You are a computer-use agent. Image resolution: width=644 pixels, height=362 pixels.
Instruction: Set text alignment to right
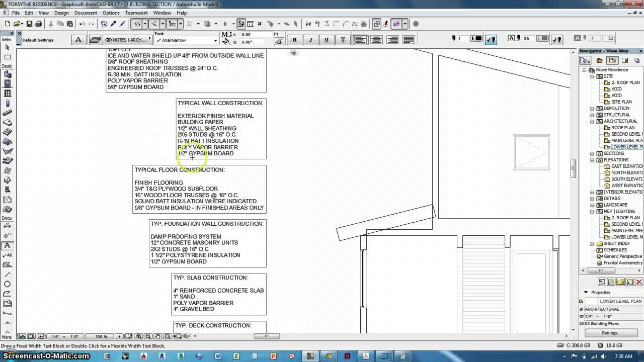pos(392,40)
